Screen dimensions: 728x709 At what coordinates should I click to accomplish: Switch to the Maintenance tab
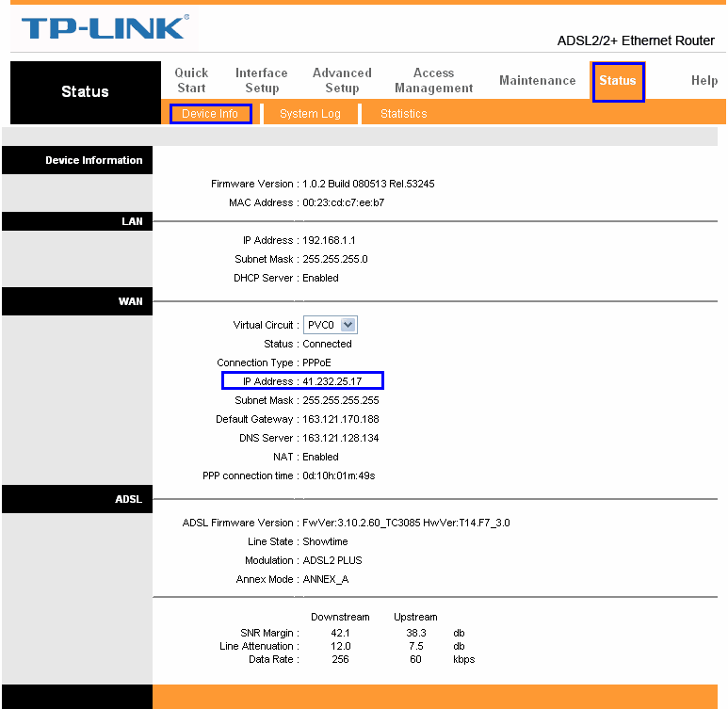coord(537,80)
